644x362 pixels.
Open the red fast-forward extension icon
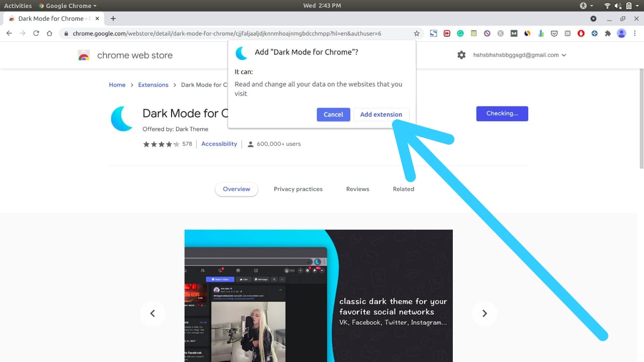pos(447,33)
